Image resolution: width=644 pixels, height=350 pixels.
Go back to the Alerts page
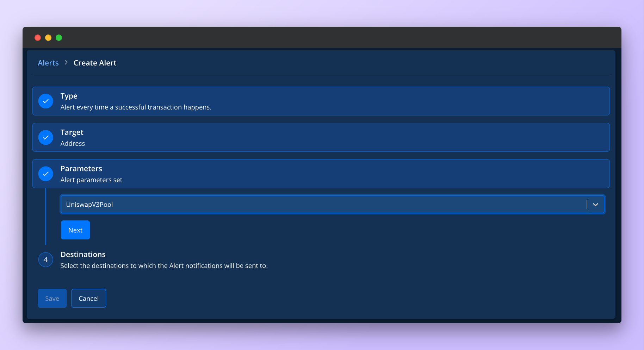coord(48,63)
